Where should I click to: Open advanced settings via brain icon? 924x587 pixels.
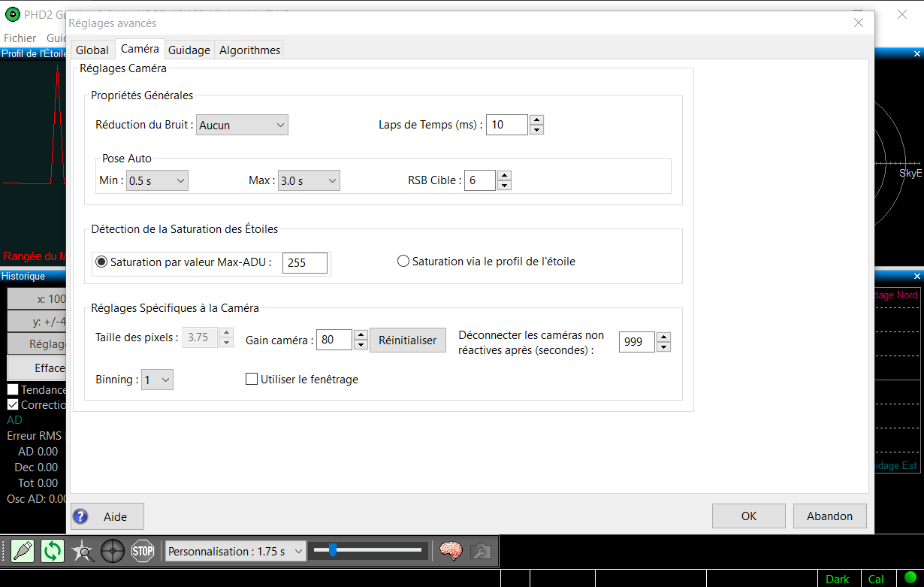pyautogui.click(x=451, y=551)
